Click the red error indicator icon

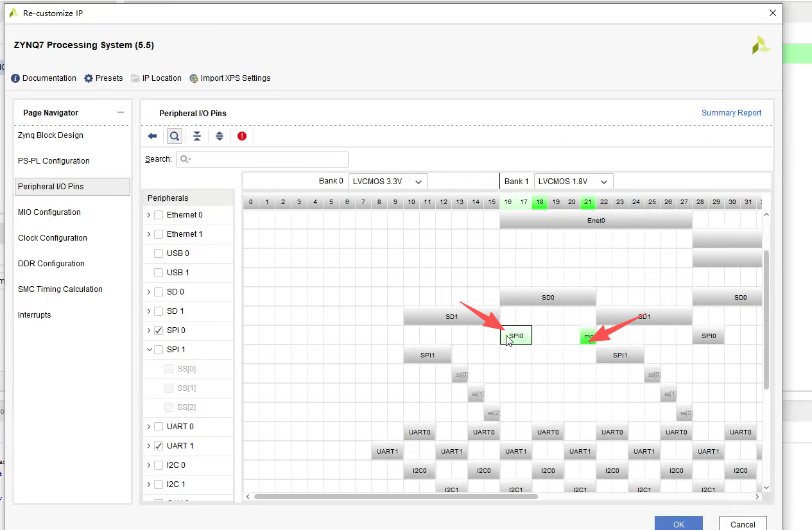coord(242,136)
